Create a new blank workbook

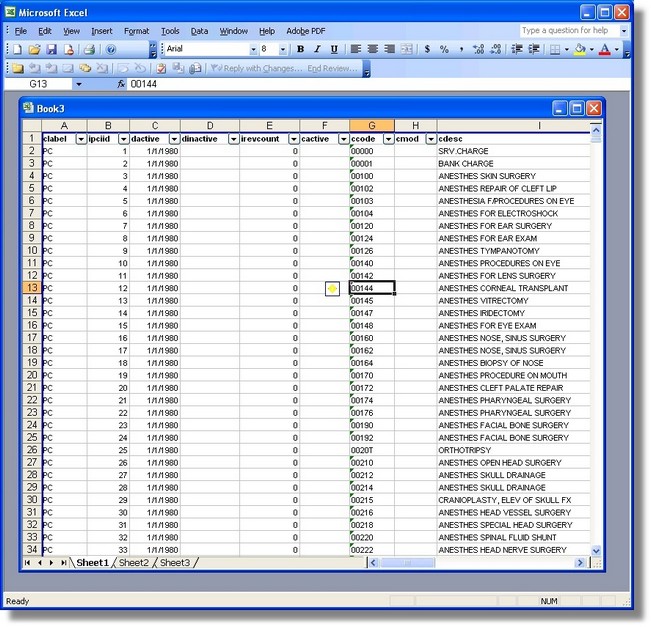point(17,49)
